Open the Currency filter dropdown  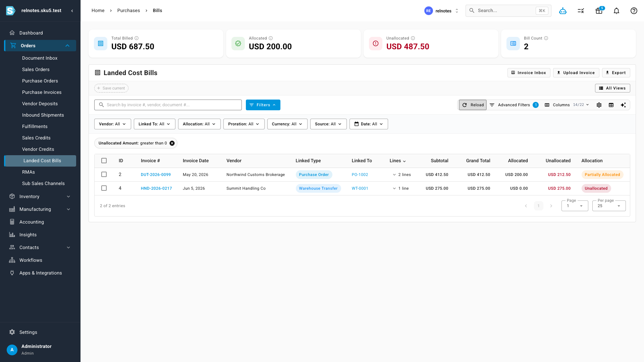click(x=287, y=124)
